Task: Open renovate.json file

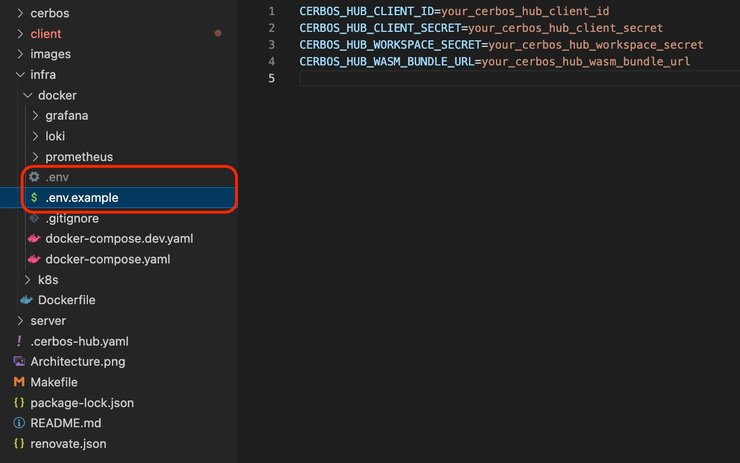Action: [68, 444]
